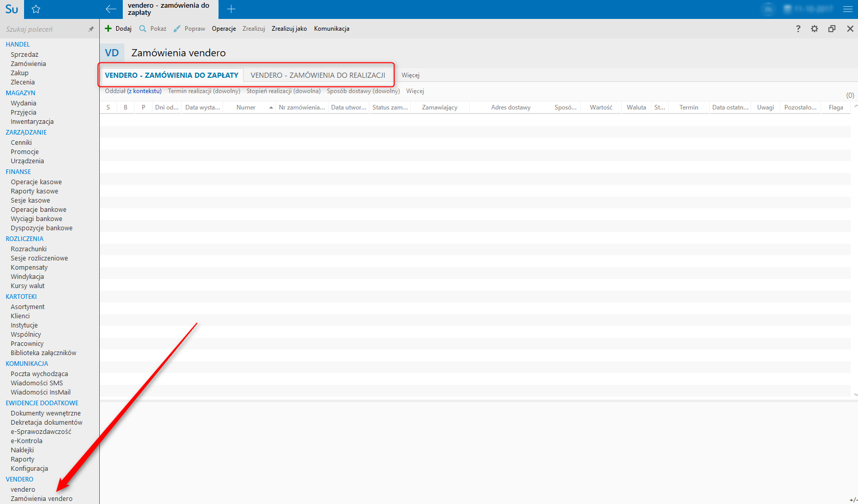Open Operacje kasowe in the sidebar
The image size is (858, 504).
(x=36, y=182)
